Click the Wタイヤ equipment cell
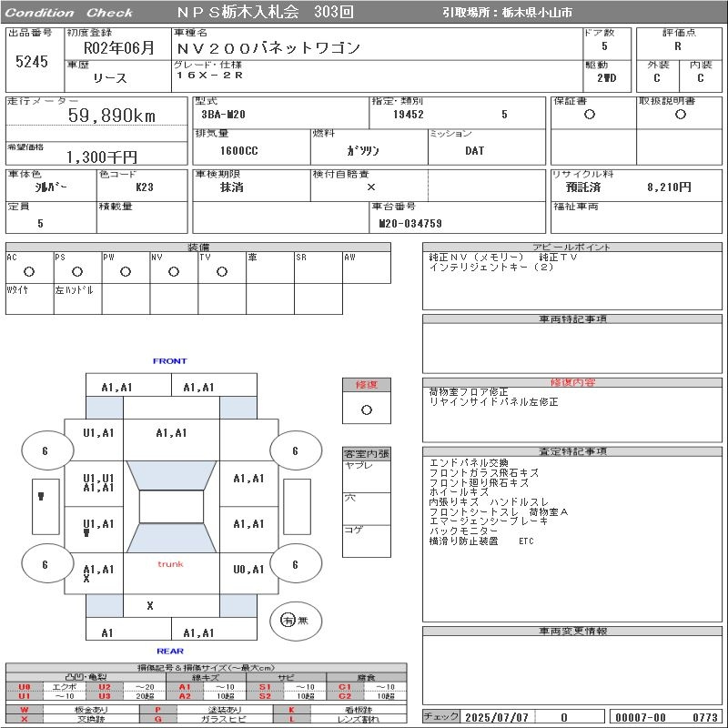The image size is (728, 728). pyautogui.click(x=30, y=299)
